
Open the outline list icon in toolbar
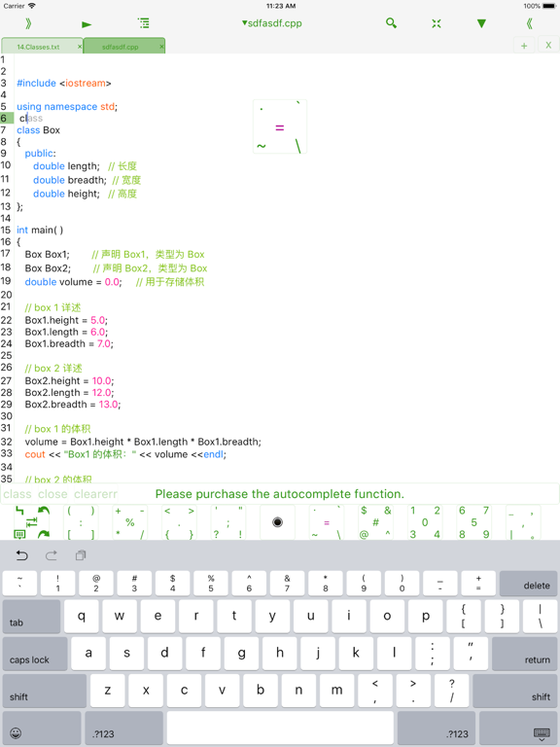click(143, 23)
